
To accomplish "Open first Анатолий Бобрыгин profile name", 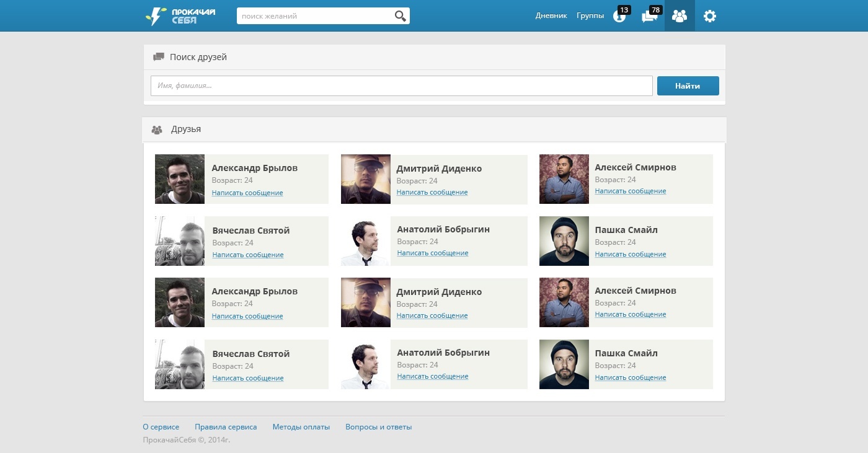I will point(443,229).
